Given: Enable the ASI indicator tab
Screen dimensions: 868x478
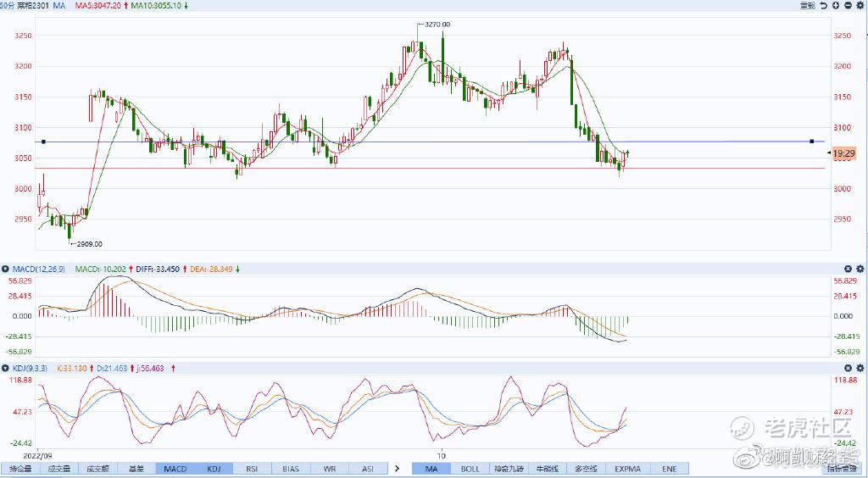Looking at the screenshot, I should (x=368, y=469).
